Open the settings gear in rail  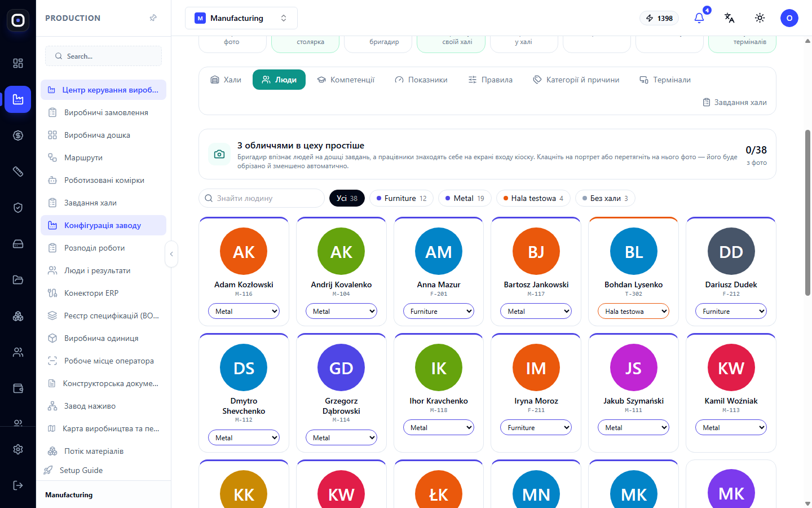(18, 449)
